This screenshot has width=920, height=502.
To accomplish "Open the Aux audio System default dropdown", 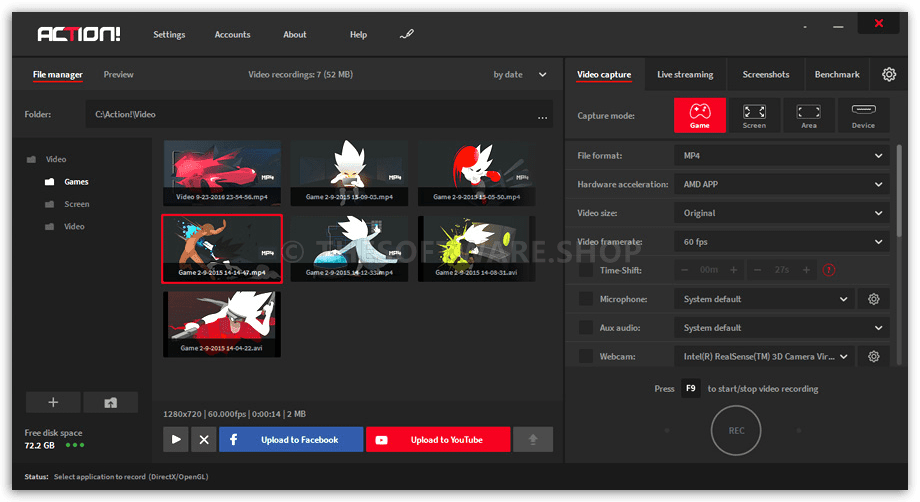I will click(782, 328).
